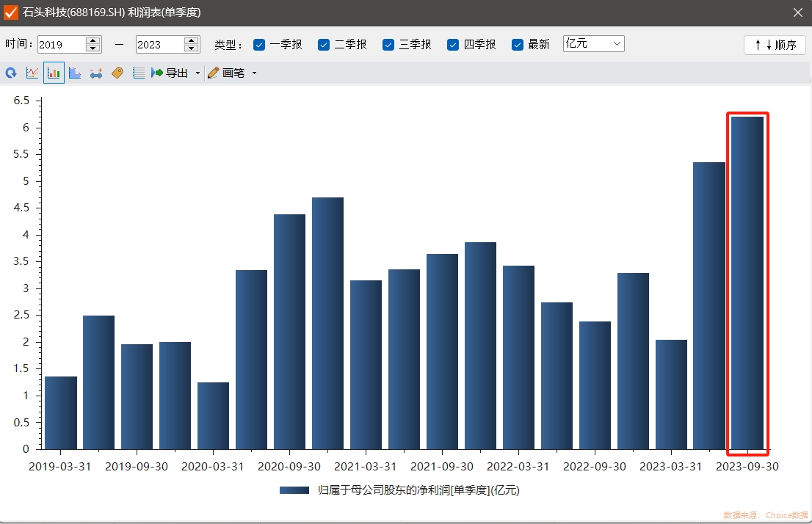Click the add data series icon
The image size is (812, 524).
point(96,73)
